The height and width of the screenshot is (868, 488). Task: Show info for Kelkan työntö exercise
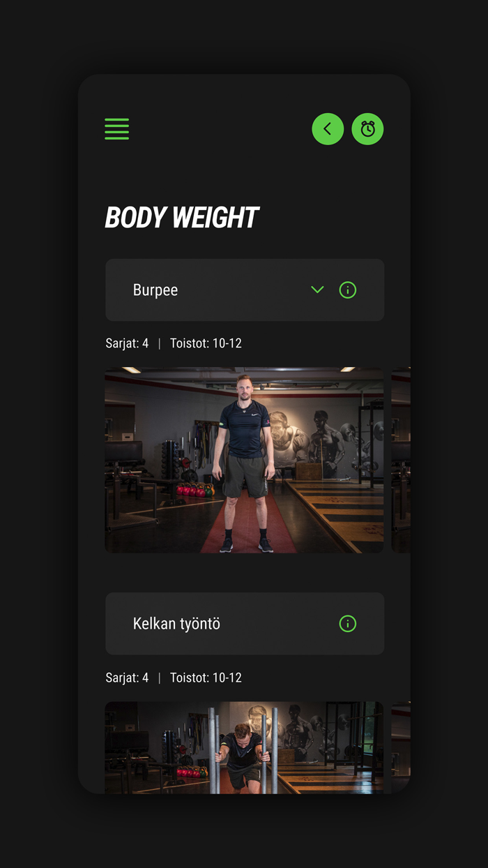point(347,624)
